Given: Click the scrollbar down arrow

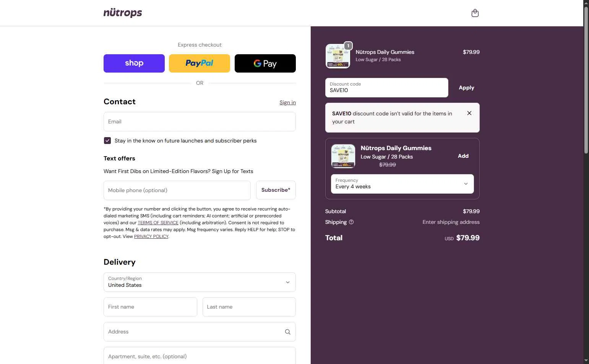Looking at the screenshot, I should coord(586,361).
